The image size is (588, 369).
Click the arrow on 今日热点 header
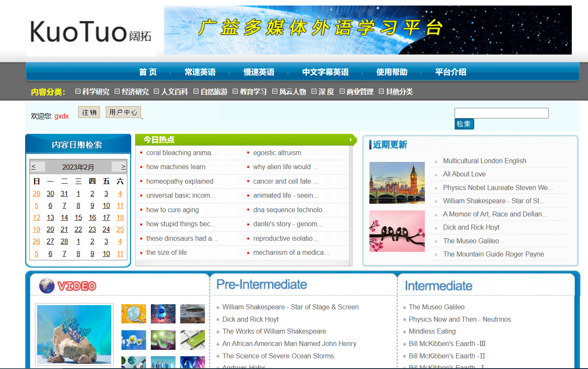[x=352, y=140]
